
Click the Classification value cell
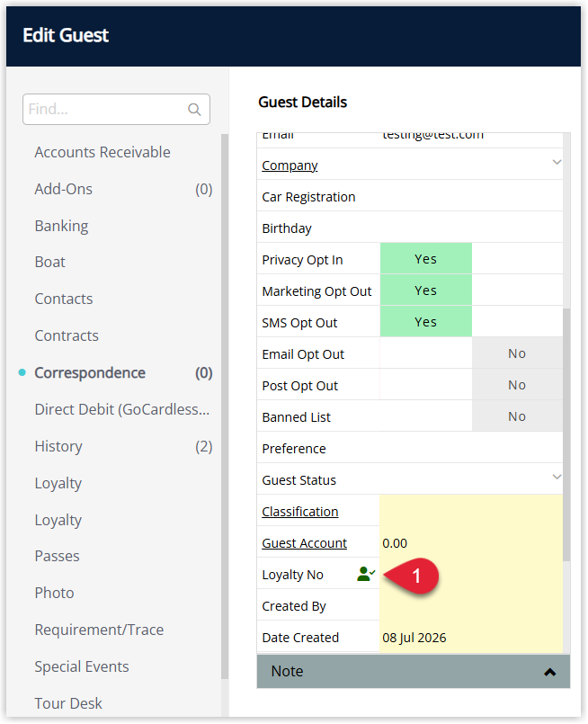coord(471,511)
